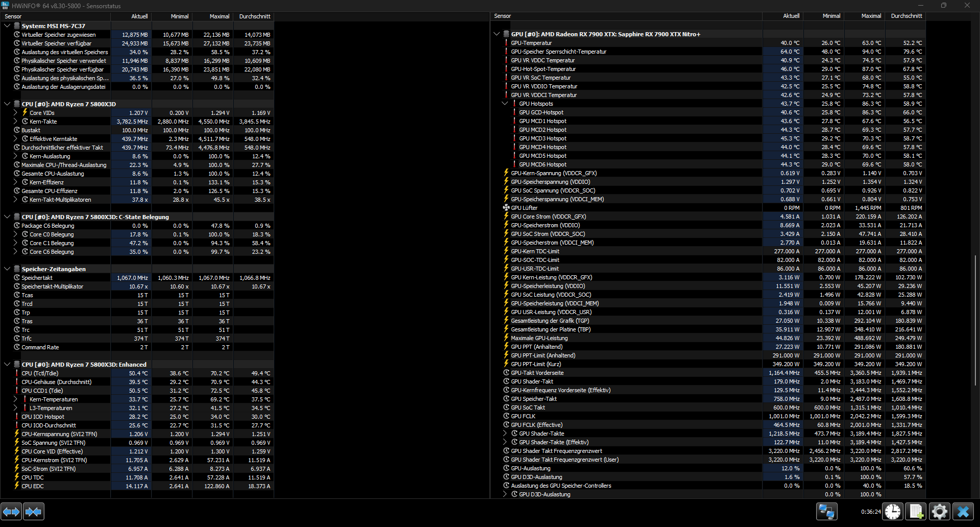Select the GPU SoC Takt row label

click(x=528, y=408)
